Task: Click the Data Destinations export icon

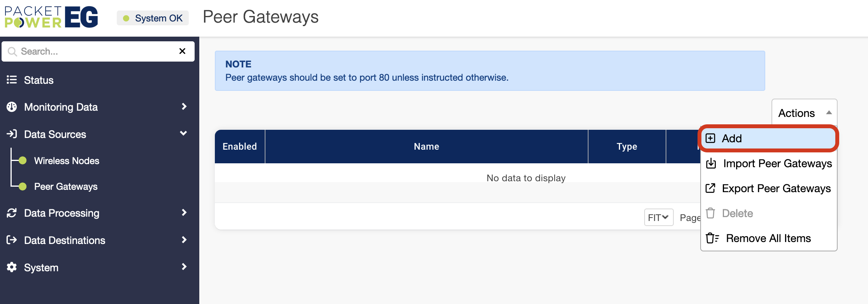Action: 12,240
